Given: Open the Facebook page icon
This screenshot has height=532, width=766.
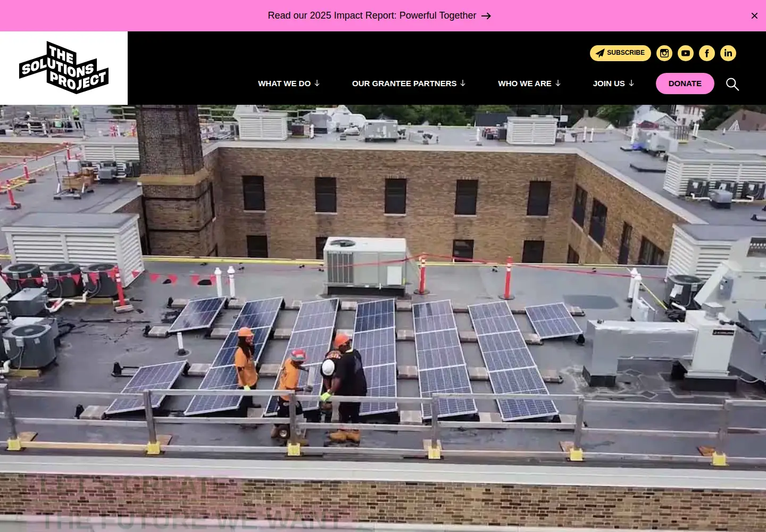Looking at the screenshot, I should point(707,53).
